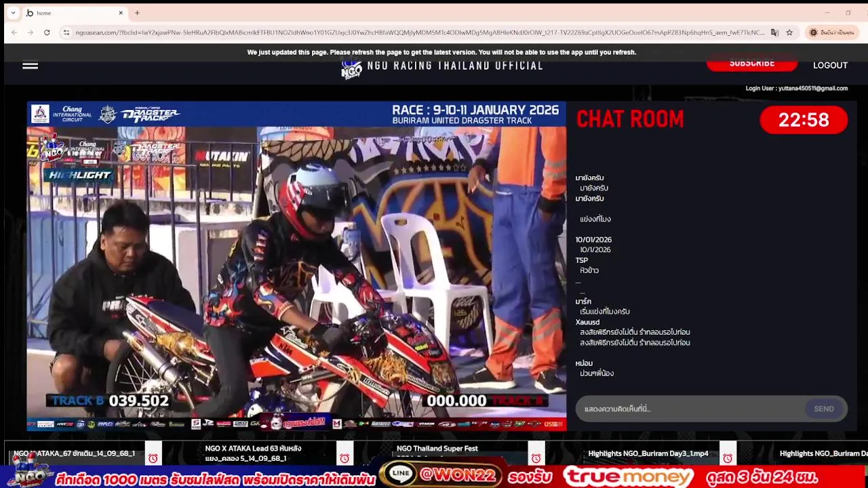Click the NGO RACING THAILAND OFFICIAL title
The image size is (868, 488).
455,66
